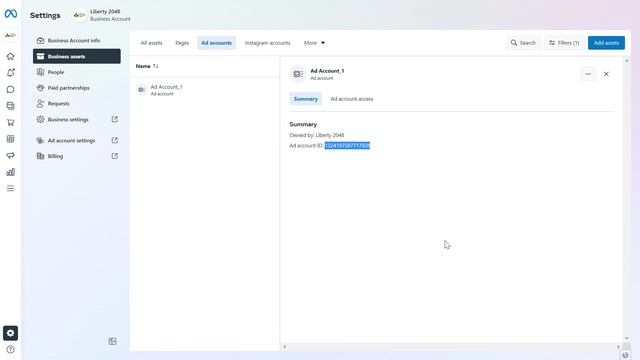Click external link icon beside Business settings
This screenshot has width=640, height=360.
point(115,119)
